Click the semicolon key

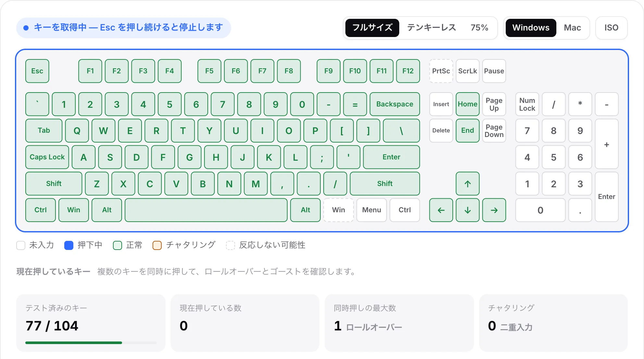(322, 157)
